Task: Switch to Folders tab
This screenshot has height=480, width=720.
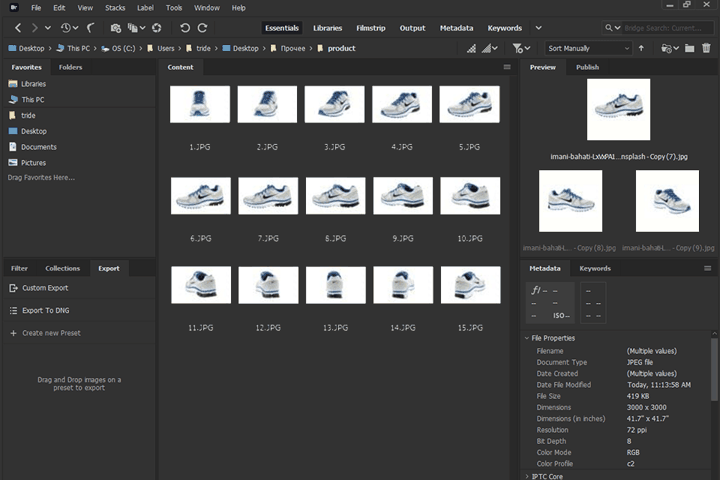Action: [x=70, y=67]
